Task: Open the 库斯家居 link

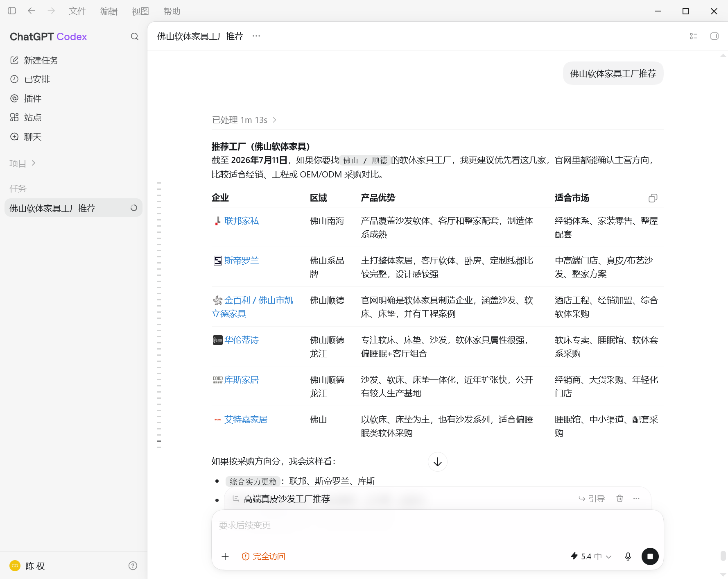Action: pyautogui.click(x=242, y=380)
